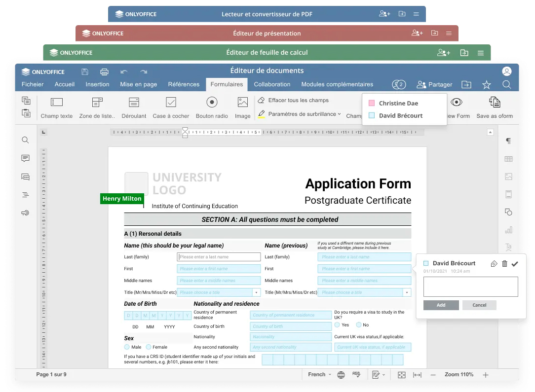Viewport: 535px width, 392px height.
Task: Click the Add comment button
Action: point(441,305)
